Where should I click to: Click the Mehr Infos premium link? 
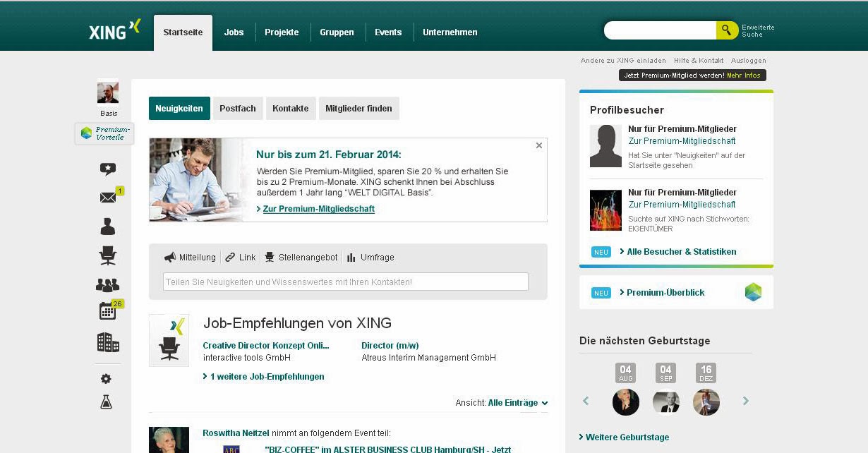(x=744, y=75)
